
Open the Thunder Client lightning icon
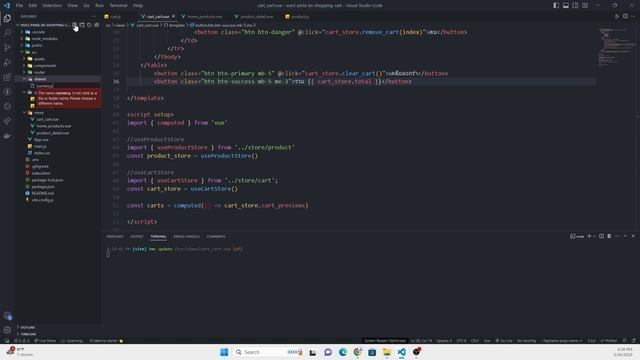pos(7,91)
